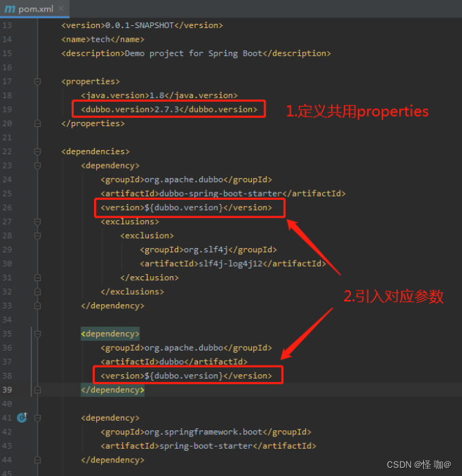Screen dimensions: 462x476
Task: Click the opening <exclusion> tag on line 28
Action: 147,235
